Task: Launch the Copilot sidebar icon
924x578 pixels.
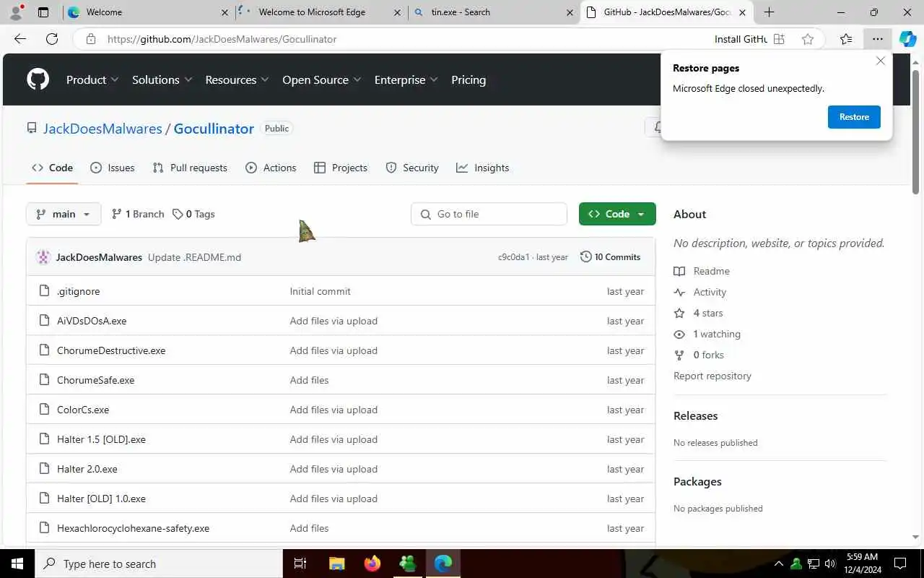Action: click(x=907, y=39)
